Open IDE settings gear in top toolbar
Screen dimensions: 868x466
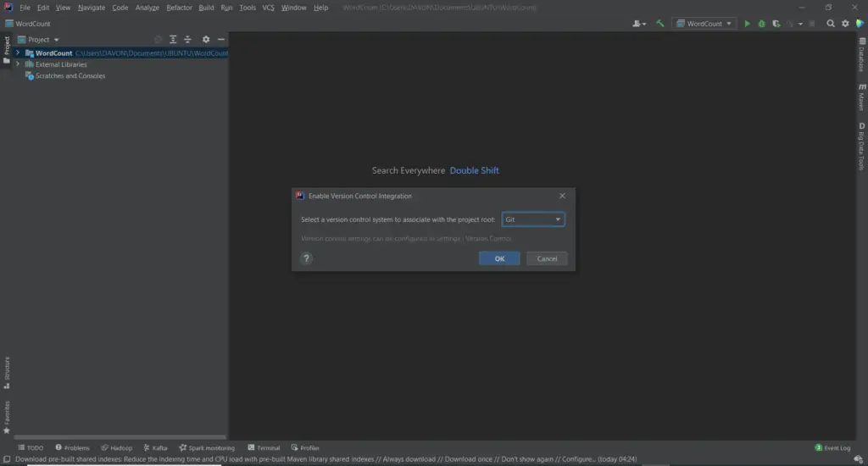[x=845, y=24]
